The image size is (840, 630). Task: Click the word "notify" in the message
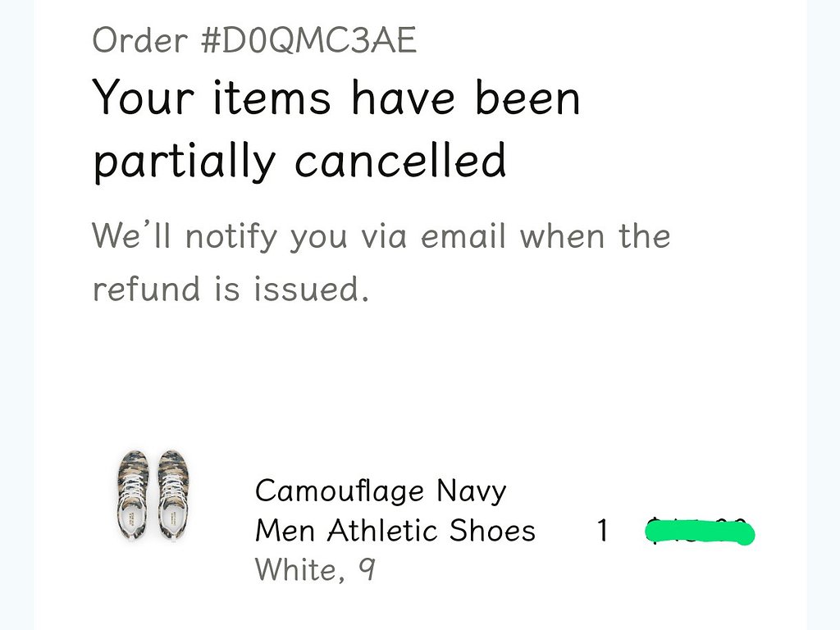(x=231, y=237)
